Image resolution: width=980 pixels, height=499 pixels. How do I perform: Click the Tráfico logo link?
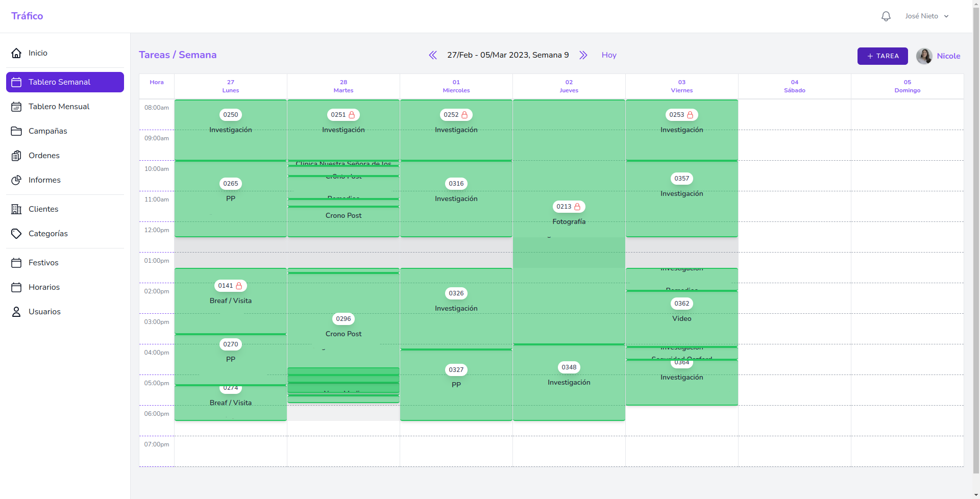click(x=27, y=16)
